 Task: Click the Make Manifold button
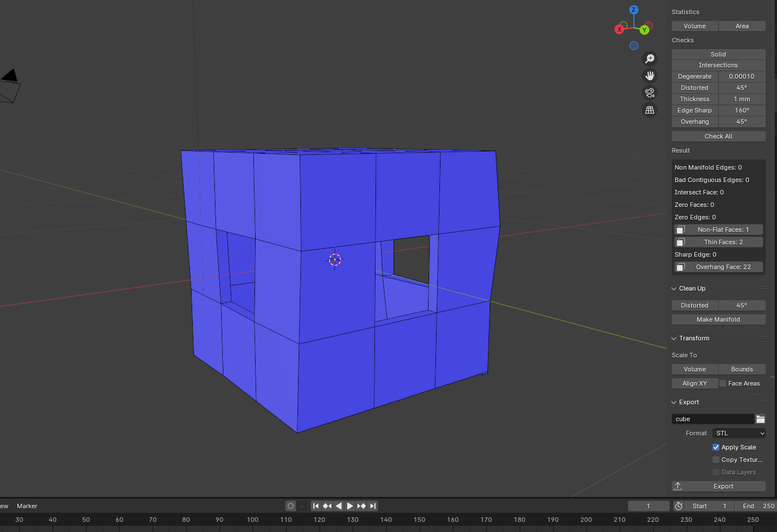(718, 319)
